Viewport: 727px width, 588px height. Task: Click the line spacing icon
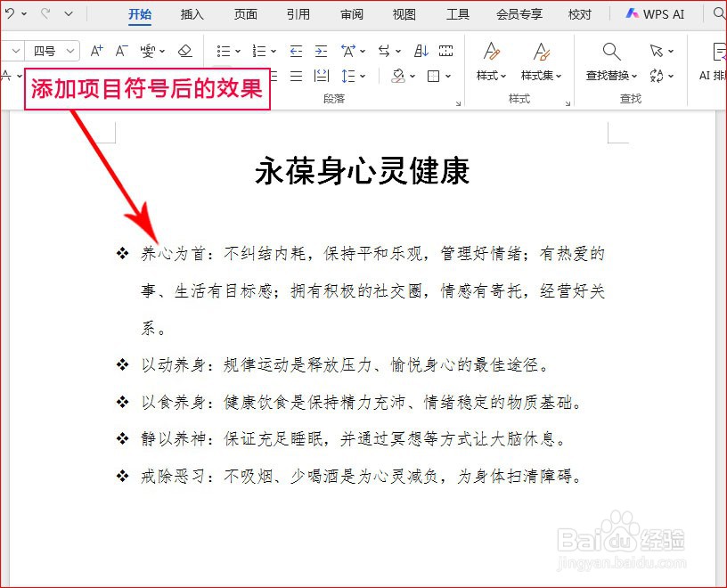pyautogui.click(x=351, y=75)
